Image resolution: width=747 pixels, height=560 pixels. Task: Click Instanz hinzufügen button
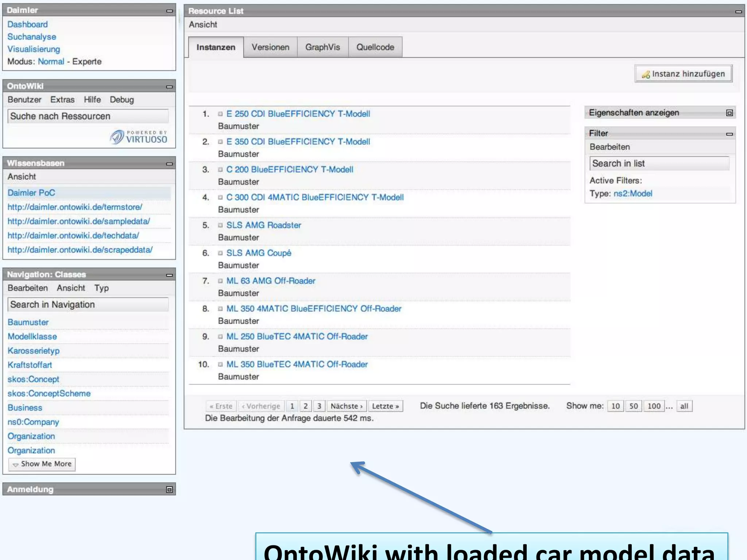(684, 74)
